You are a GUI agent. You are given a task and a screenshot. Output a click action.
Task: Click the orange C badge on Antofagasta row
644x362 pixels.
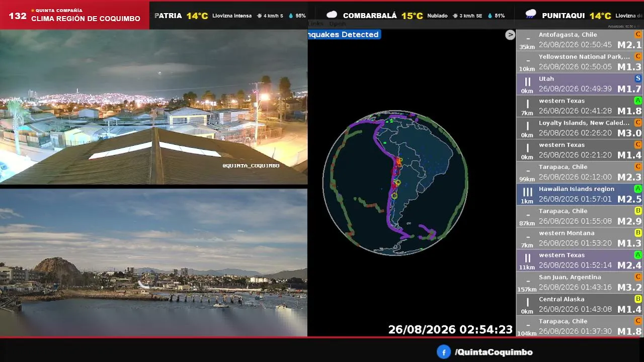(638, 34)
